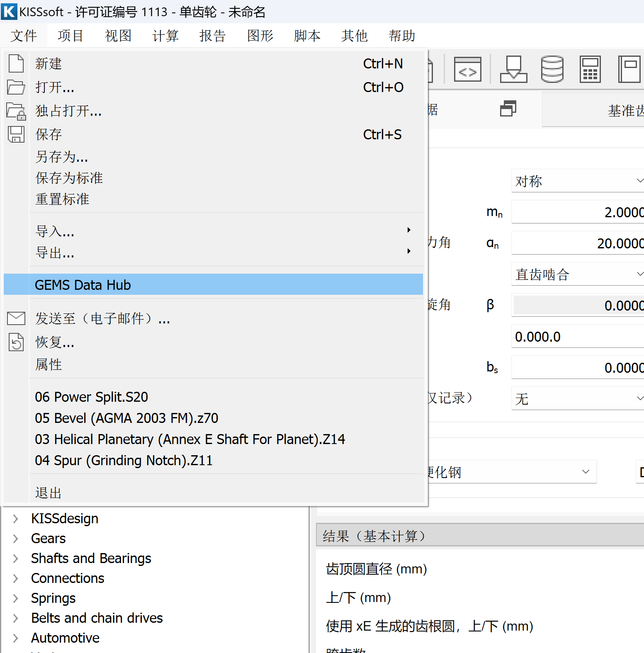Screen dimensions: 644x653
Task: Open the 对称 dropdown
Action: pyautogui.click(x=578, y=180)
